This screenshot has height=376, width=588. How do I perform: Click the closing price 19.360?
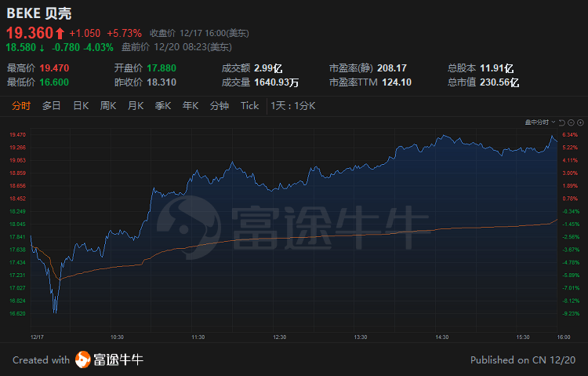[x=30, y=33]
